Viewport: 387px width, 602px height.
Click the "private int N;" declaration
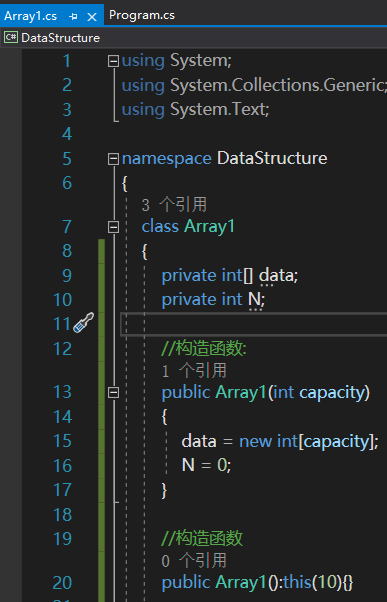click(x=213, y=300)
